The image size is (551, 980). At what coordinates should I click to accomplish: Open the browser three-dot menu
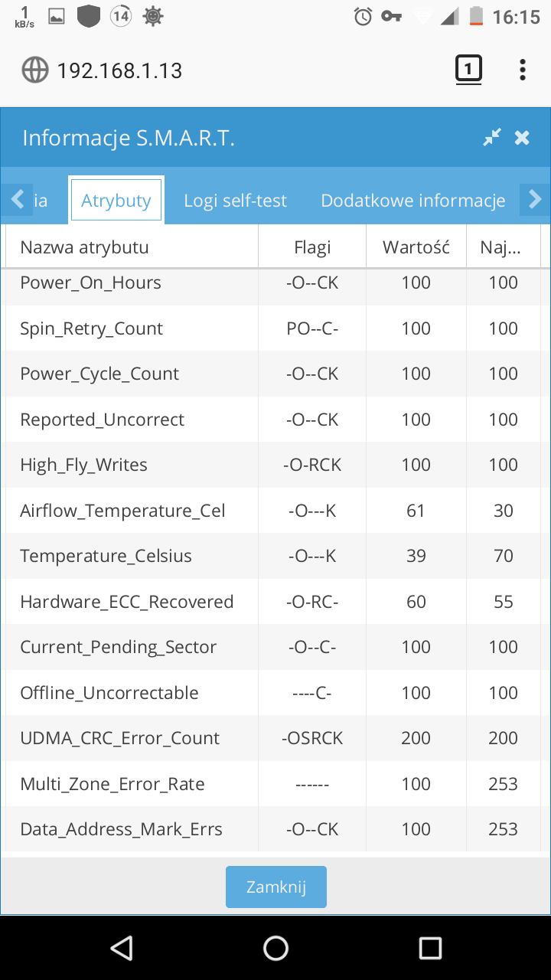523,70
